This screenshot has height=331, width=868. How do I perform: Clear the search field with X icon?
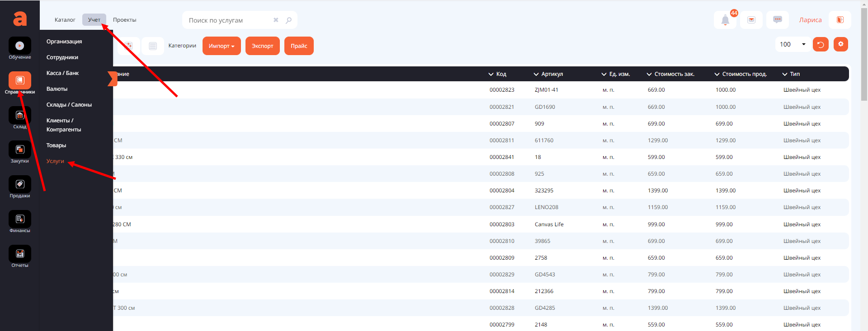[x=276, y=20]
